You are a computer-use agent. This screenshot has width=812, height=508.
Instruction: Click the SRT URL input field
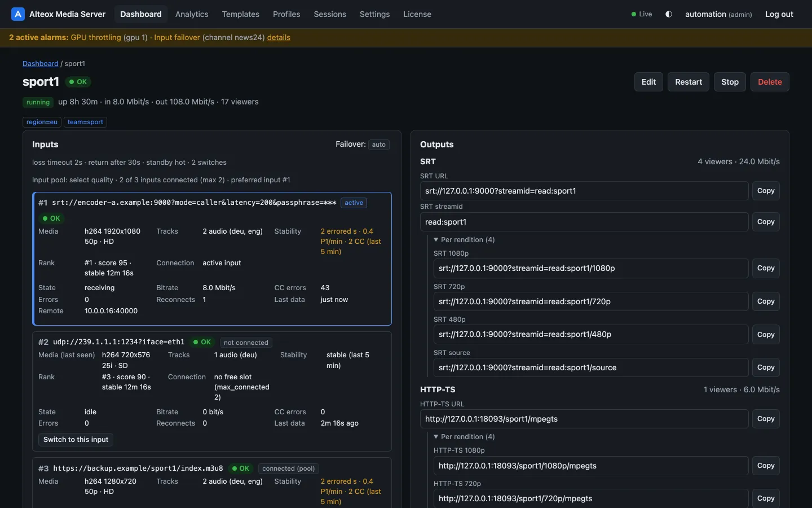click(x=584, y=191)
